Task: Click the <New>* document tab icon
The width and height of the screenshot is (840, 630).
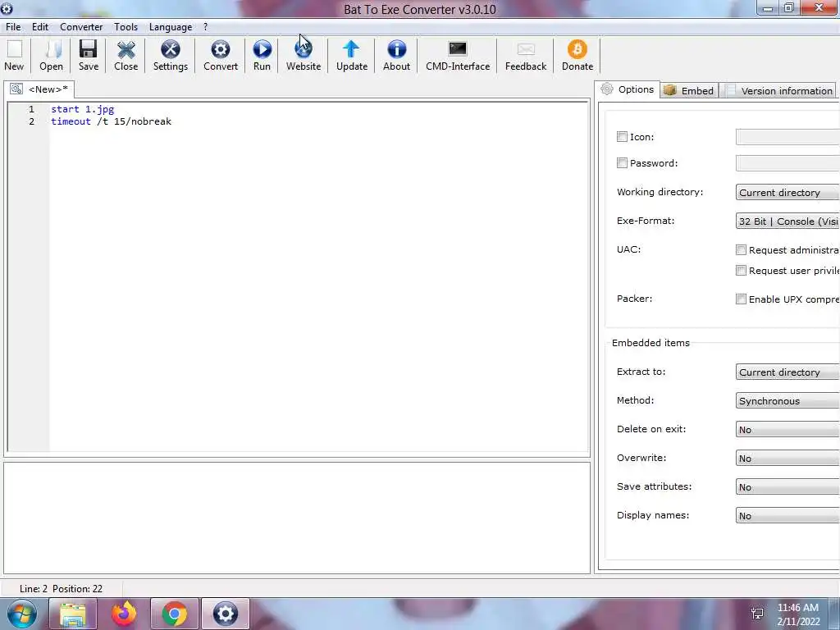Action: coord(16,89)
